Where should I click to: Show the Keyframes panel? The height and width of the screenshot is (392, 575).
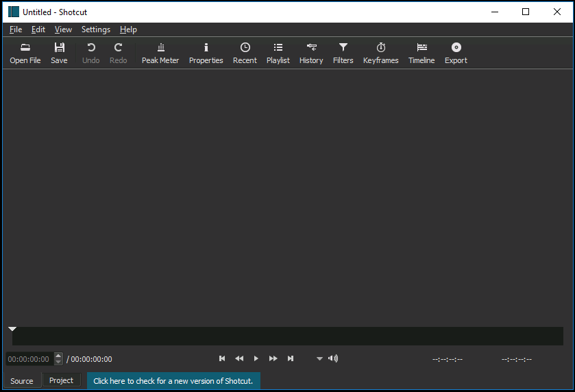380,53
